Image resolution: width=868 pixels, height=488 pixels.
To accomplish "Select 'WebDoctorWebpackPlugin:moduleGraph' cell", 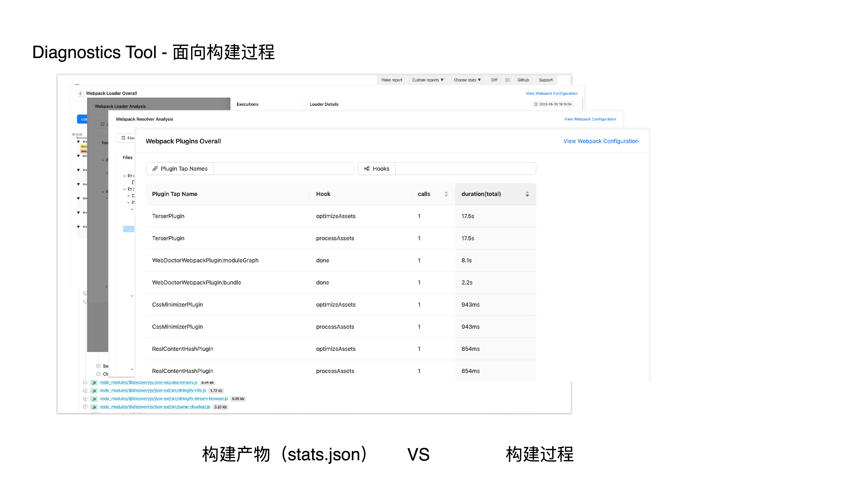I will pos(205,260).
